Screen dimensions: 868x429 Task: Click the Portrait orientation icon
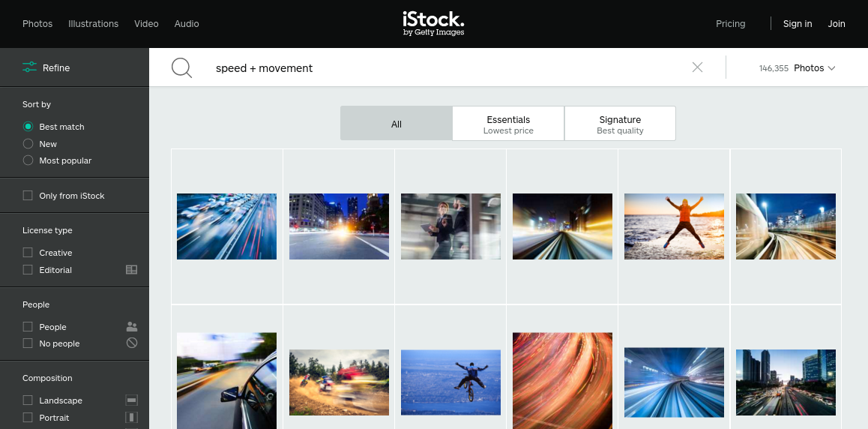pyautogui.click(x=132, y=418)
